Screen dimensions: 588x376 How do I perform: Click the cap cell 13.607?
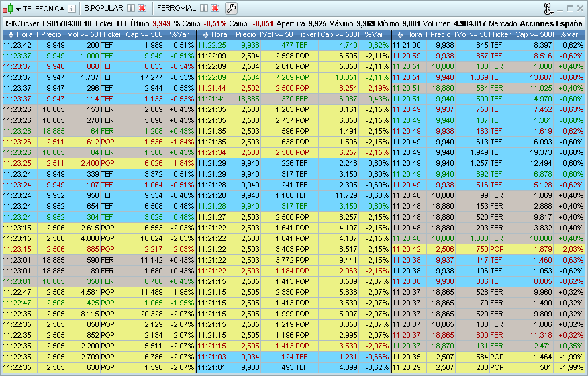533,77
